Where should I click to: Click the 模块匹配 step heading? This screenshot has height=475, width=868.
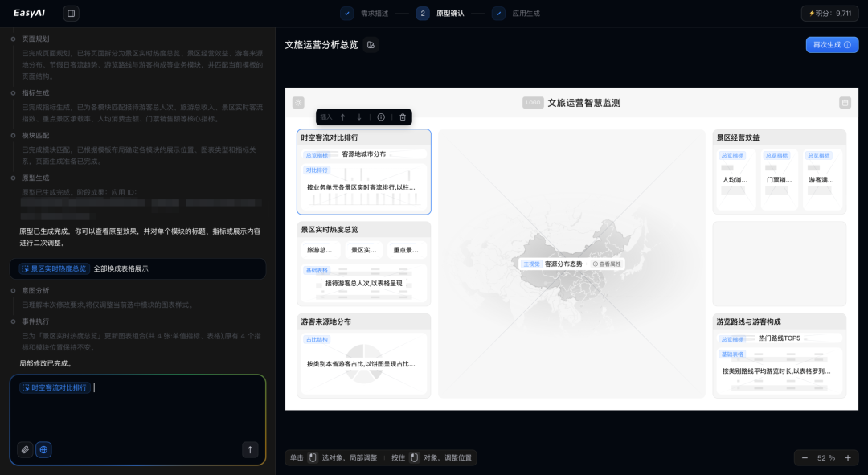35,135
